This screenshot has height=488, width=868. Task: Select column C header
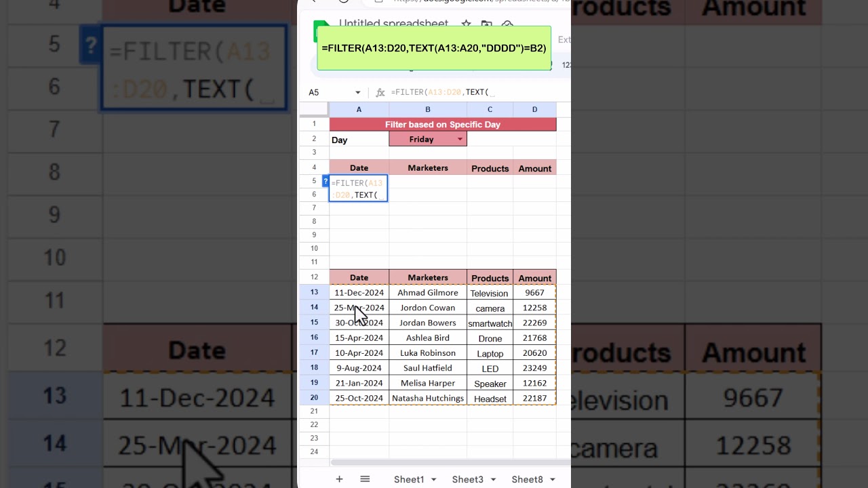click(x=490, y=109)
